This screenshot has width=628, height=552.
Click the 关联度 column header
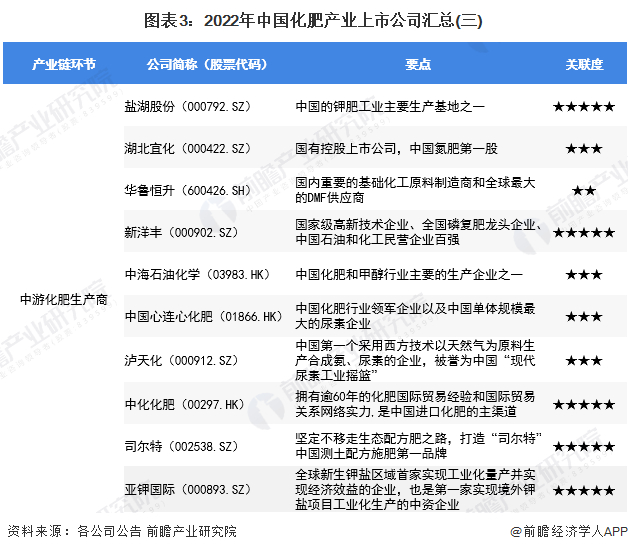tap(584, 64)
